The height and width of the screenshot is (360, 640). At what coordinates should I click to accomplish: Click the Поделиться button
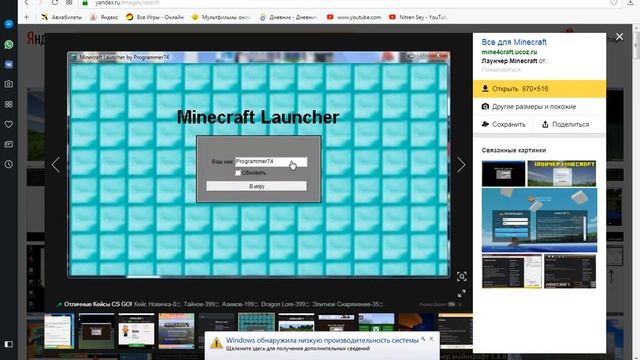coord(566,124)
